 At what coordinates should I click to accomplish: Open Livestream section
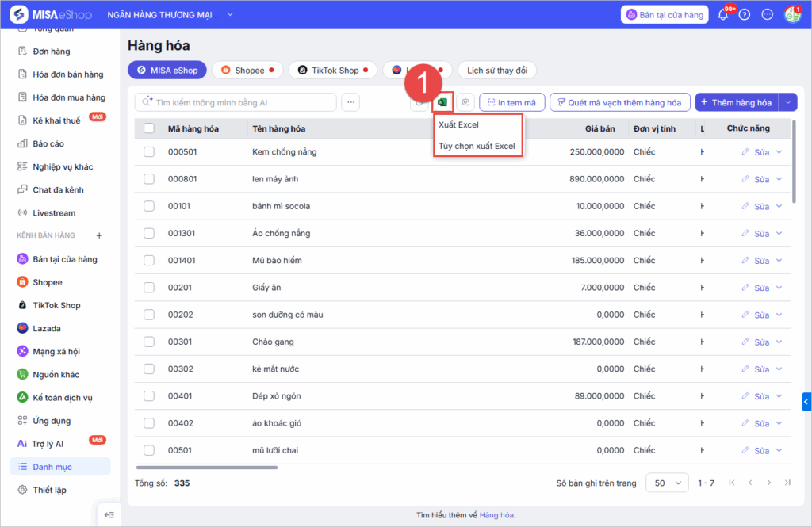point(54,213)
